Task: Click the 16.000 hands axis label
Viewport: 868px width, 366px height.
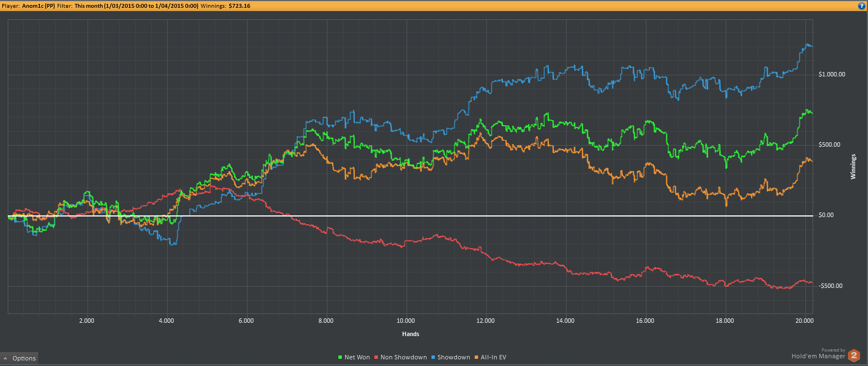Action: (x=645, y=321)
